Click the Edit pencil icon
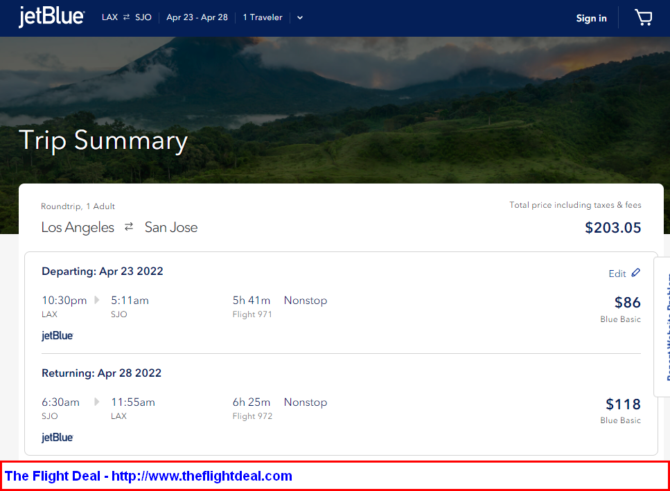Image resolution: width=670 pixels, height=491 pixels. (636, 273)
